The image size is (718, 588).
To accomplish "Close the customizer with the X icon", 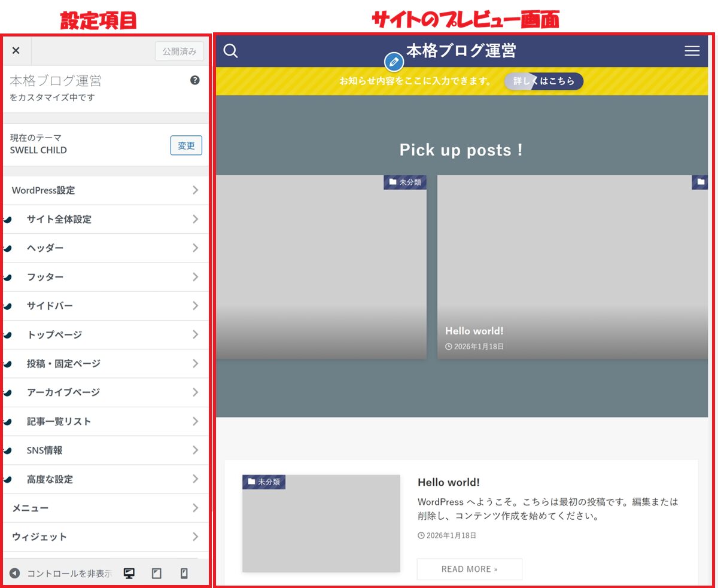I will (x=16, y=51).
